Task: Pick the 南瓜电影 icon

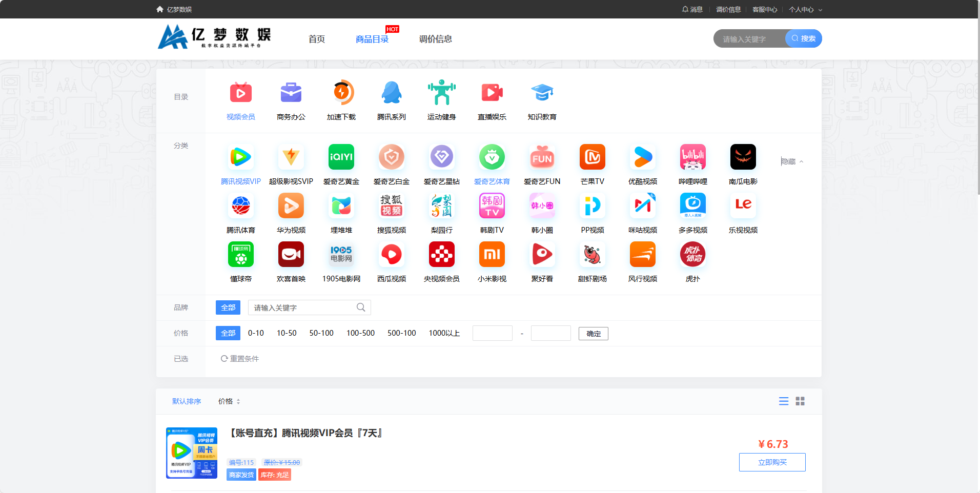Action: (x=743, y=157)
